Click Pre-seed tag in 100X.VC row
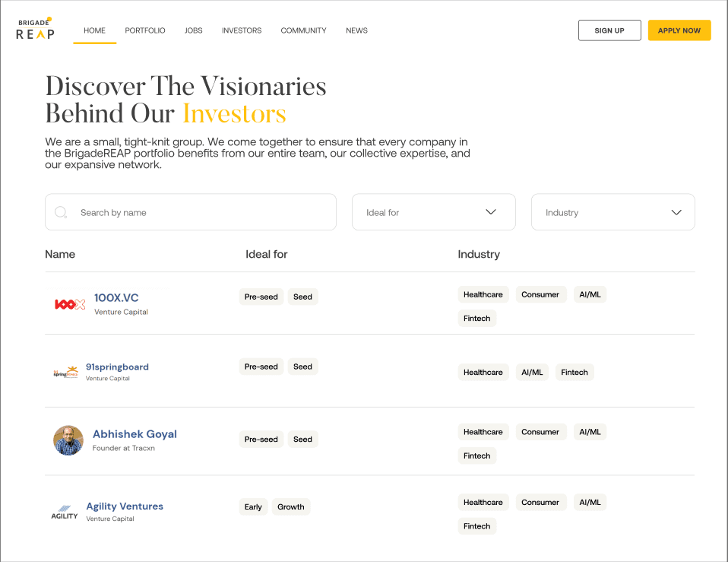The height and width of the screenshot is (562, 728). [x=261, y=297]
